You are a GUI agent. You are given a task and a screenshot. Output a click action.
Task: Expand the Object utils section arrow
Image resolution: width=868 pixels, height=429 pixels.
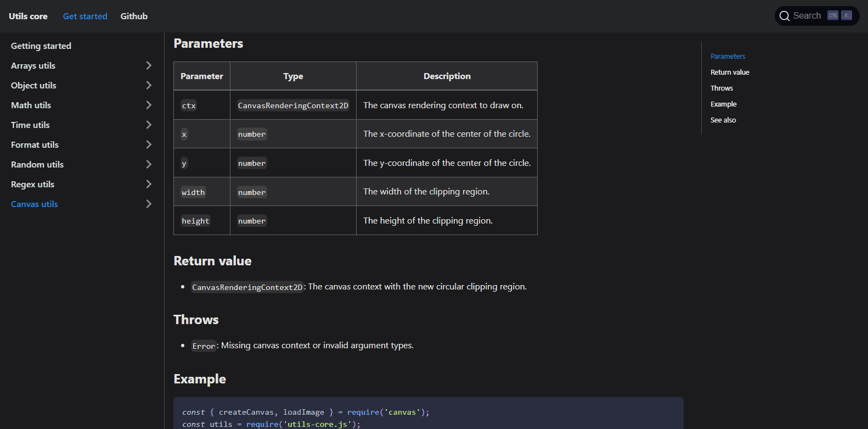point(149,85)
